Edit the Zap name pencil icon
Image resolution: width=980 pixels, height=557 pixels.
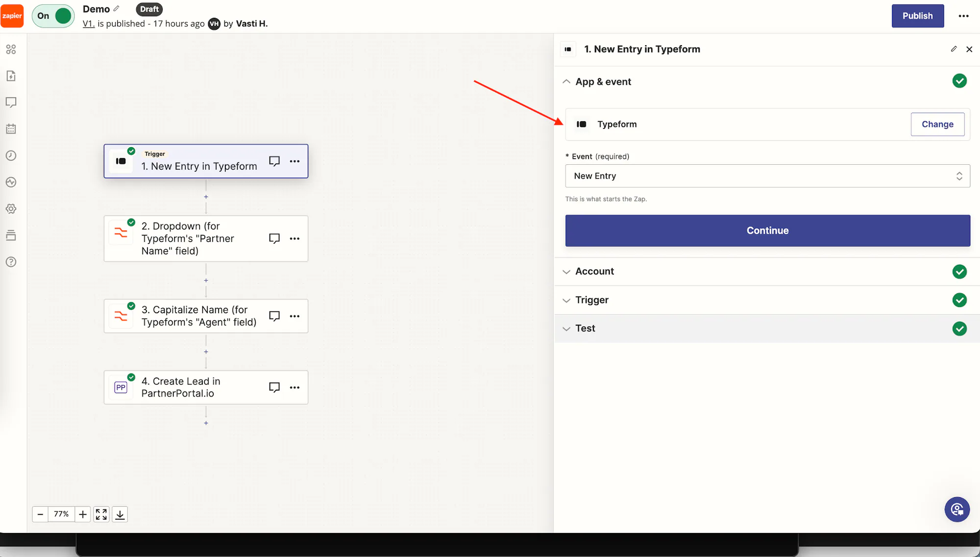116,8
